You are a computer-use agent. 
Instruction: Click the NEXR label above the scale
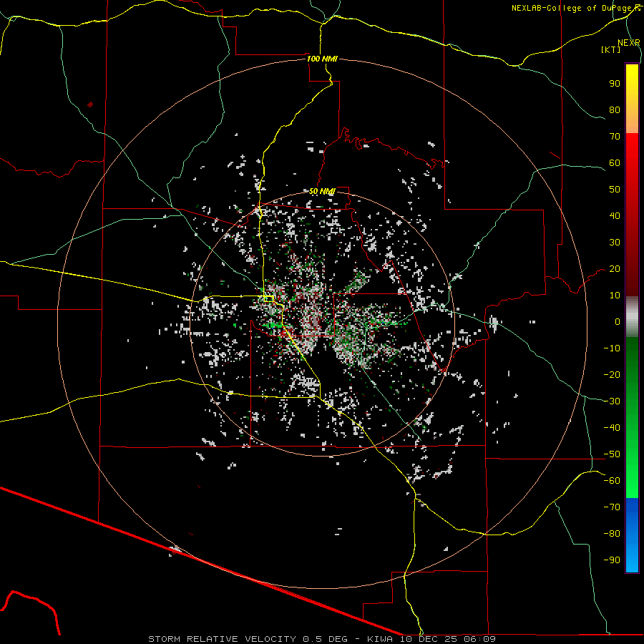[628, 43]
